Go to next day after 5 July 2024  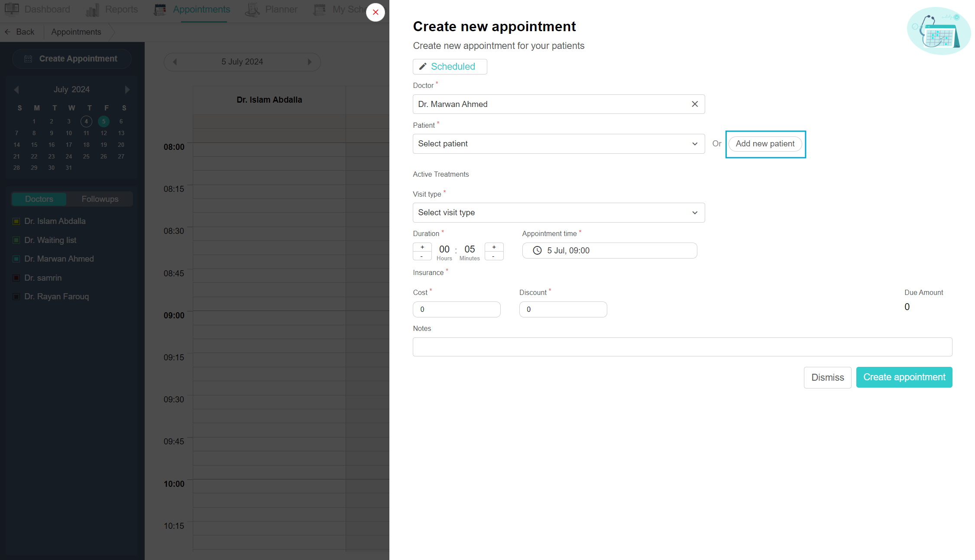(310, 62)
